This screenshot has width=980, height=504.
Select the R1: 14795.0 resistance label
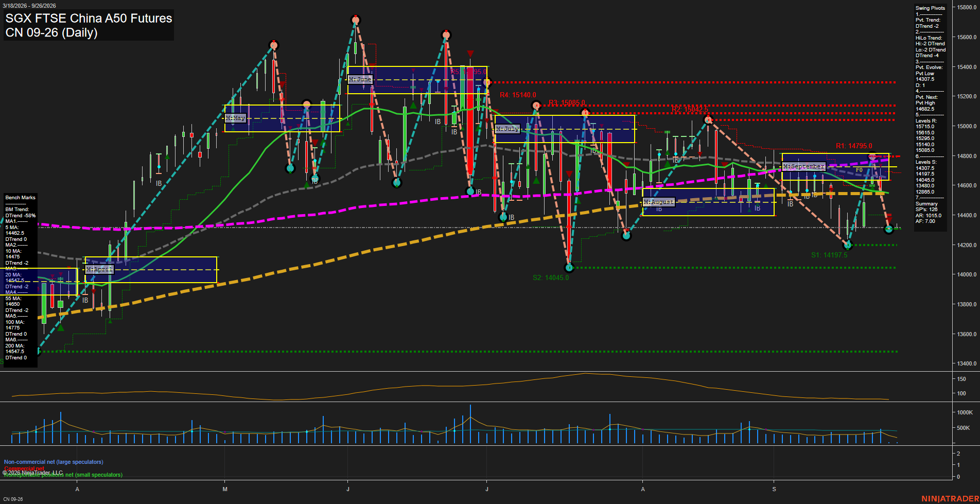[x=854, y=146]
